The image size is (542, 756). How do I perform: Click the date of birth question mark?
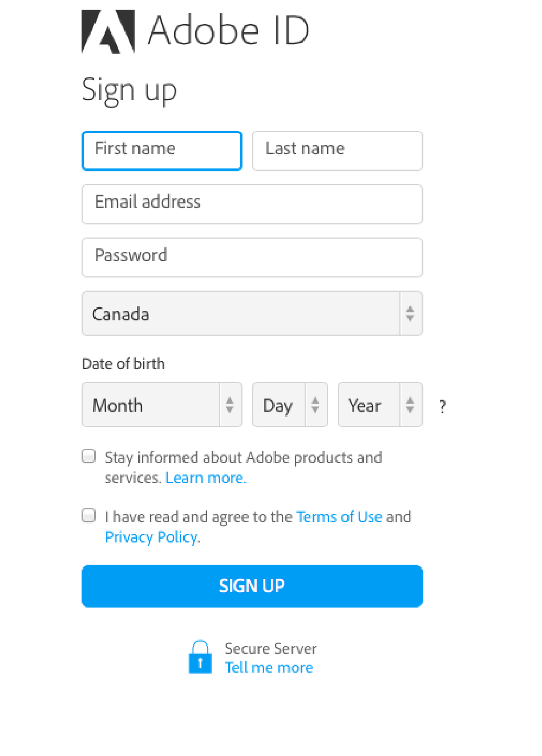tap(442, 407)
